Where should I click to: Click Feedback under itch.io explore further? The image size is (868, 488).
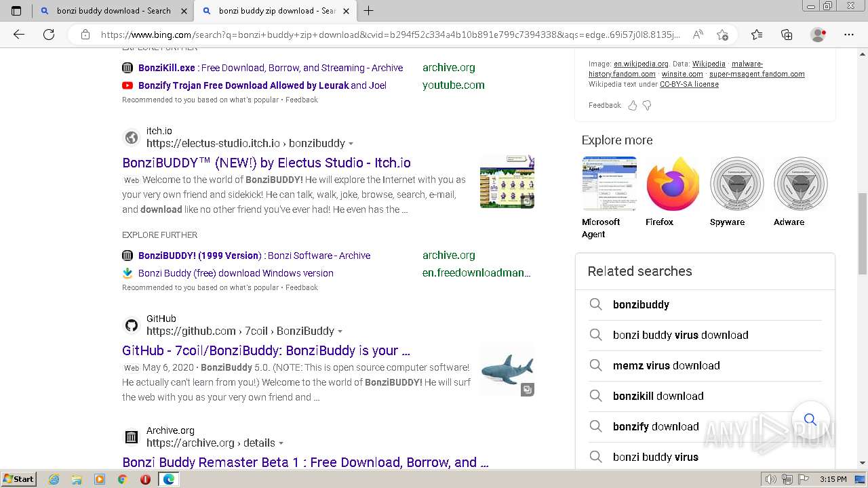(x=302, y=287)
